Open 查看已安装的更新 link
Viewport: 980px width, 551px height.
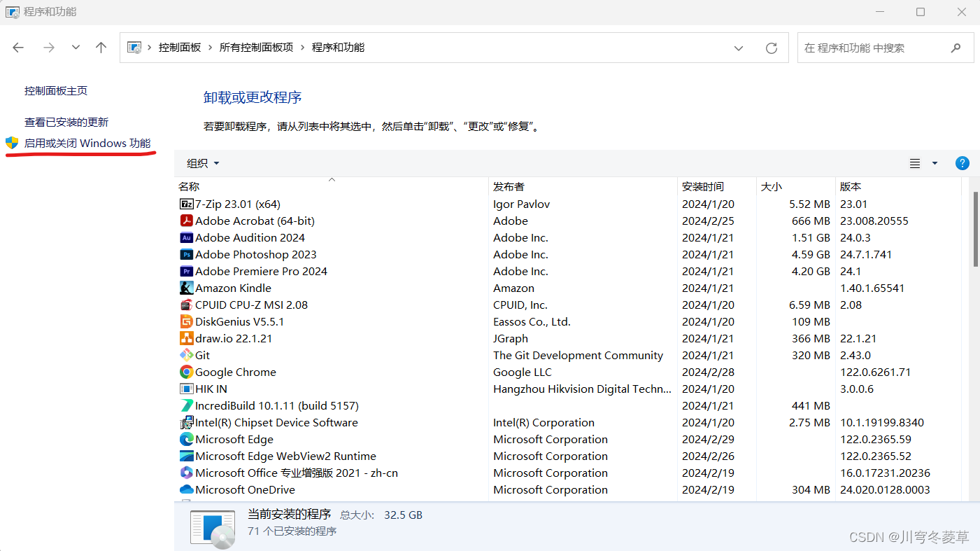point(66,123)
